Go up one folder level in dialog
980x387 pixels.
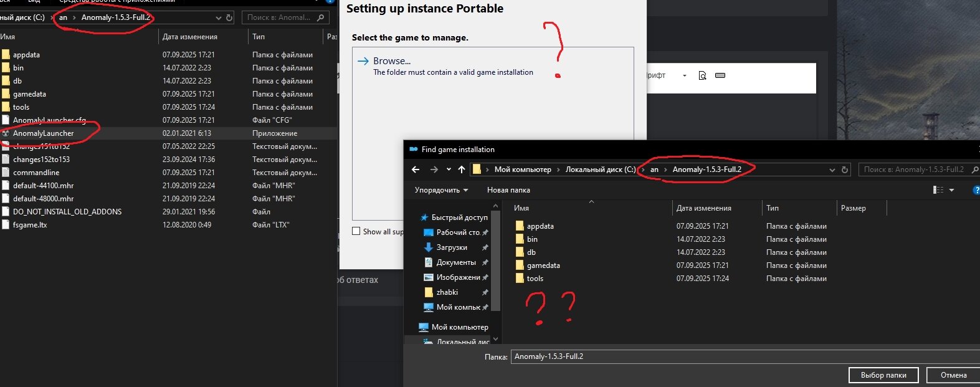462,170
